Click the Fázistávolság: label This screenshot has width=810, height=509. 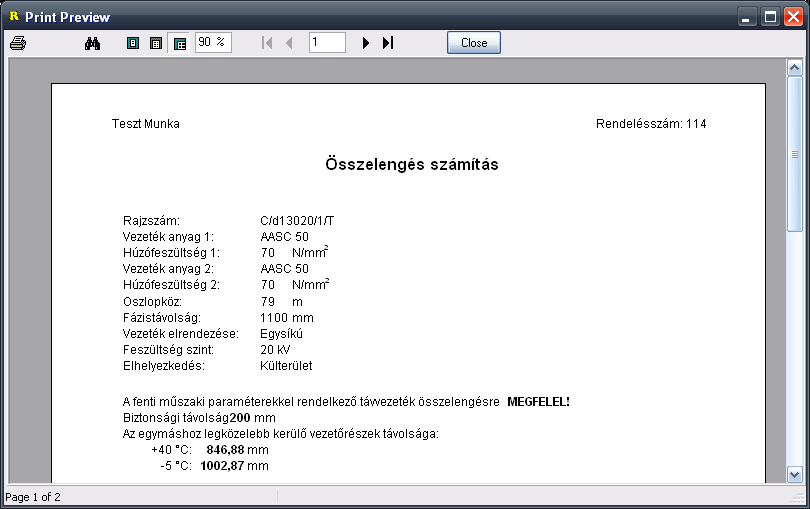pos(162,318)
